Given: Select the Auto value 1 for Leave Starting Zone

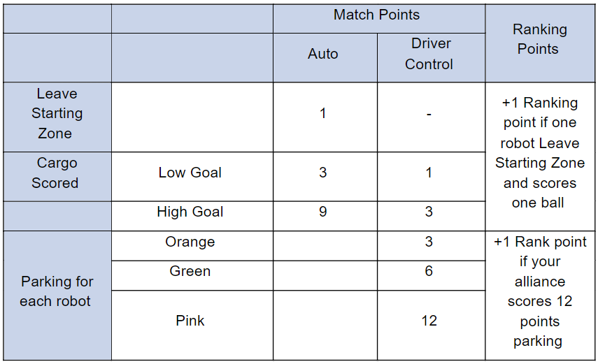Looking at the screenshot, I should [x=323, y=113].
